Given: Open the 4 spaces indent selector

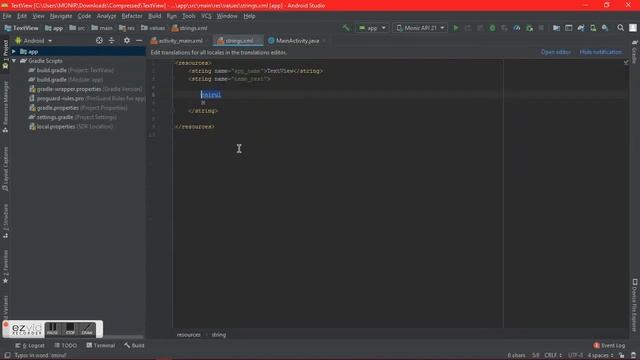Looking at the screenshot, I should tap(600, 356).
